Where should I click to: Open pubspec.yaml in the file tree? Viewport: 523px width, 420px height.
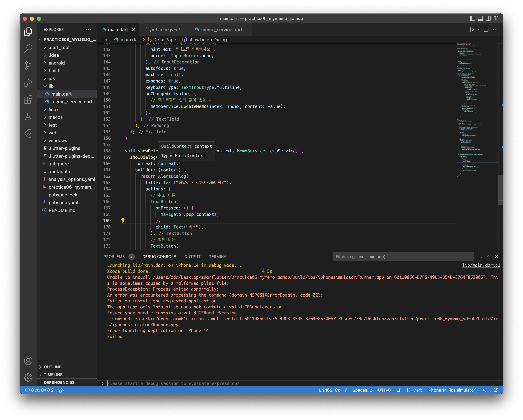coord(67,203)
